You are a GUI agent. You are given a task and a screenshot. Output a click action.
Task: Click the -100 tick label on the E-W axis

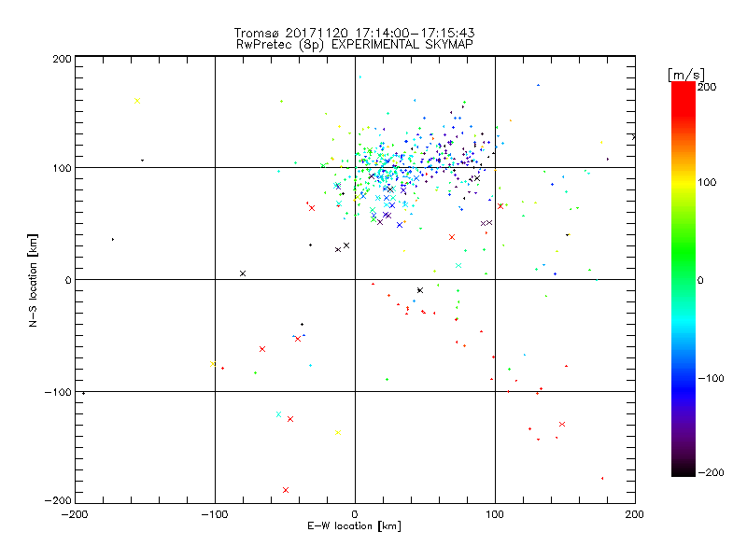pyautogui.click(x=215, y=514)
